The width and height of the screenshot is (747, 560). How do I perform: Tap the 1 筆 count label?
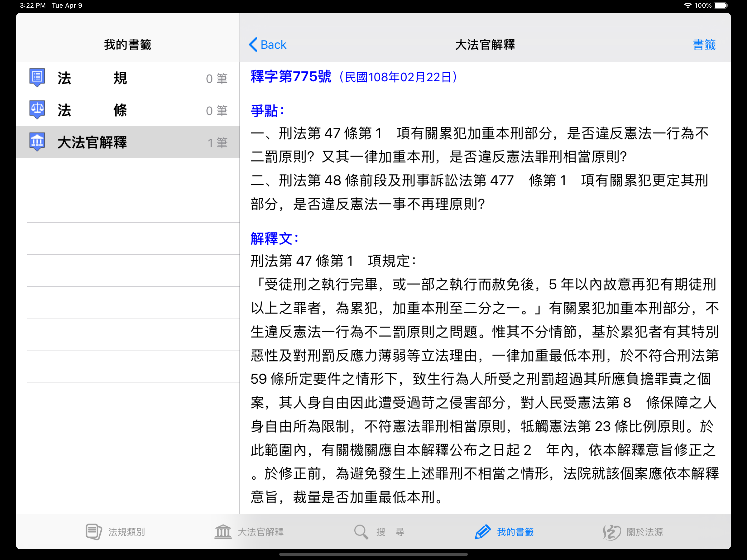[x=218, y=143]
